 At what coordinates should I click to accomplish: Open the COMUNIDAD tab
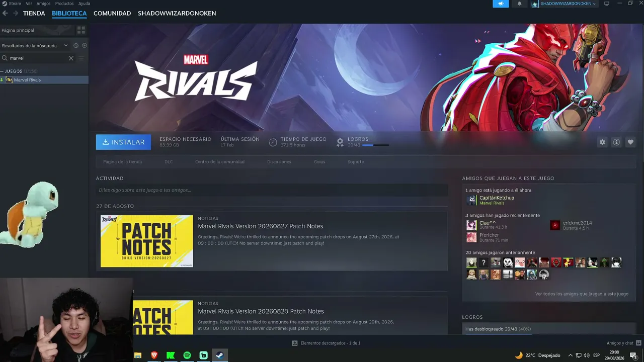pyautogui.click(x=112, y=14)
